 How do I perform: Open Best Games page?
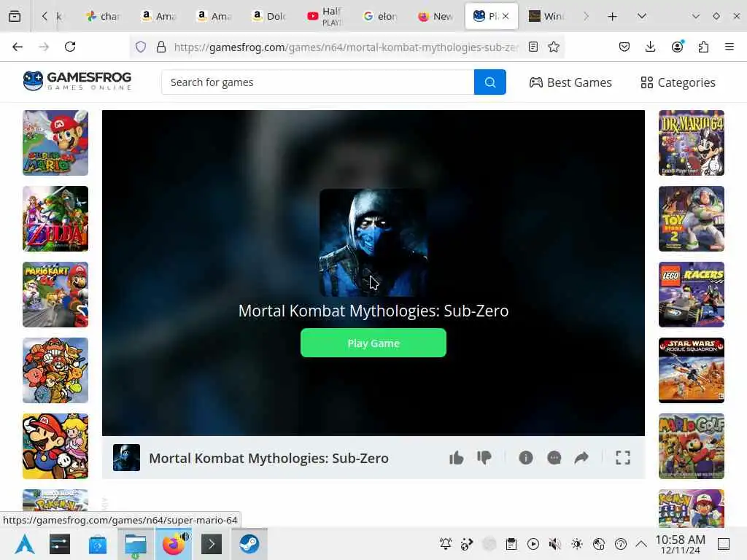pyautogui.click(x=570, y=82)
